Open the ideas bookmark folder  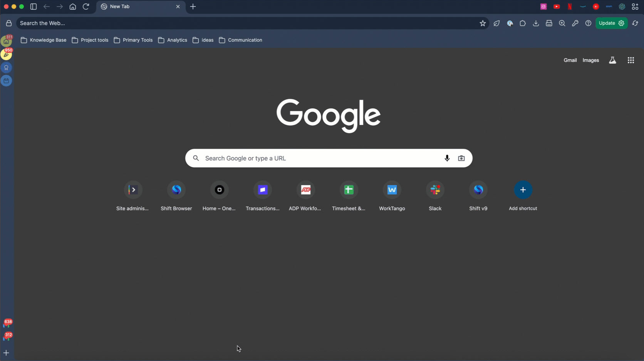(x=203, y=40)
